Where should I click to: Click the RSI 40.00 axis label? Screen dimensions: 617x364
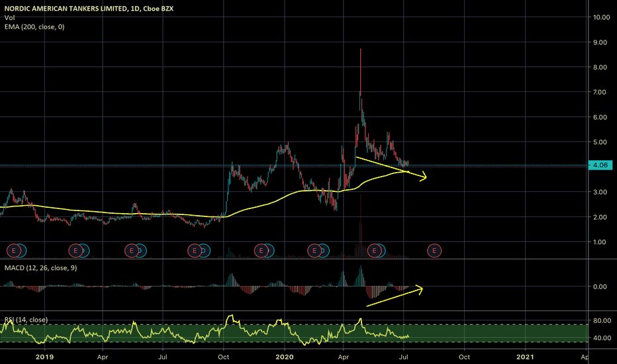coord(602,338)
